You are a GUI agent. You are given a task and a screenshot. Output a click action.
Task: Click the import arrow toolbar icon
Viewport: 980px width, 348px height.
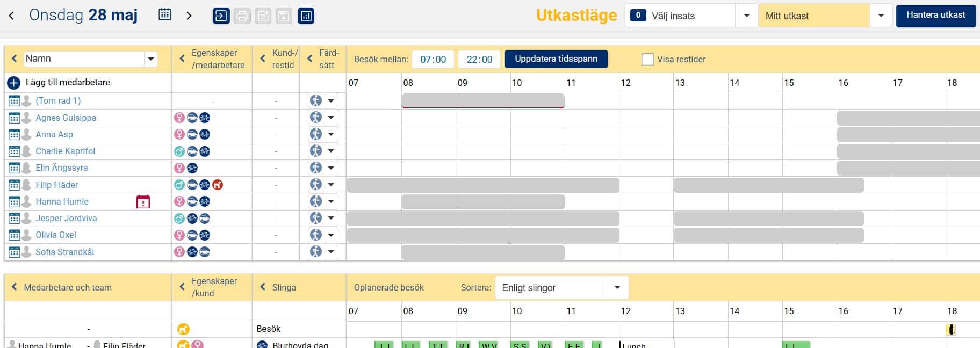coord(221,16)
